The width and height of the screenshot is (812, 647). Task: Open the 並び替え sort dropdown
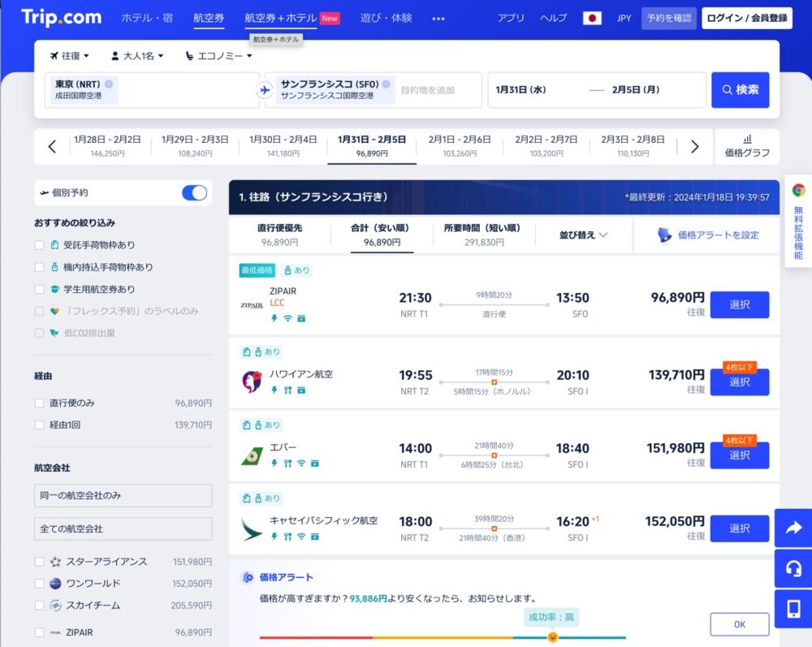point(583,235)
